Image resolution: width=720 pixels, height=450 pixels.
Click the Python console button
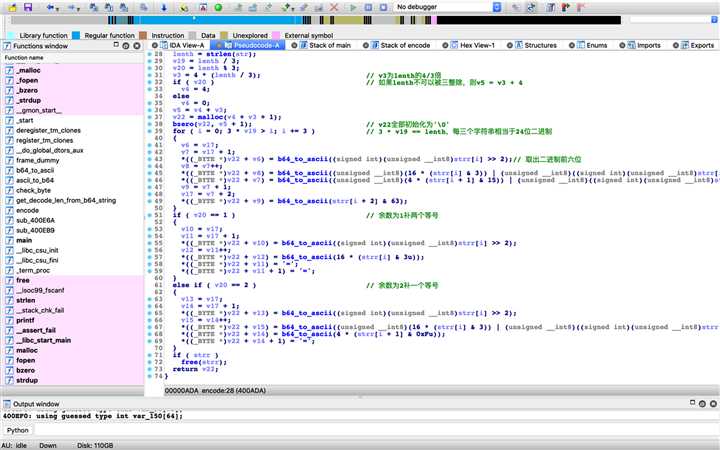coord(17,430)
